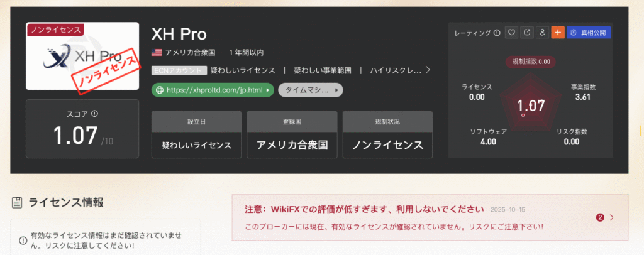Click the red notification badge showing 2
Screen dimensions: 644x255
pyautogui.click(x=600, y=217)
